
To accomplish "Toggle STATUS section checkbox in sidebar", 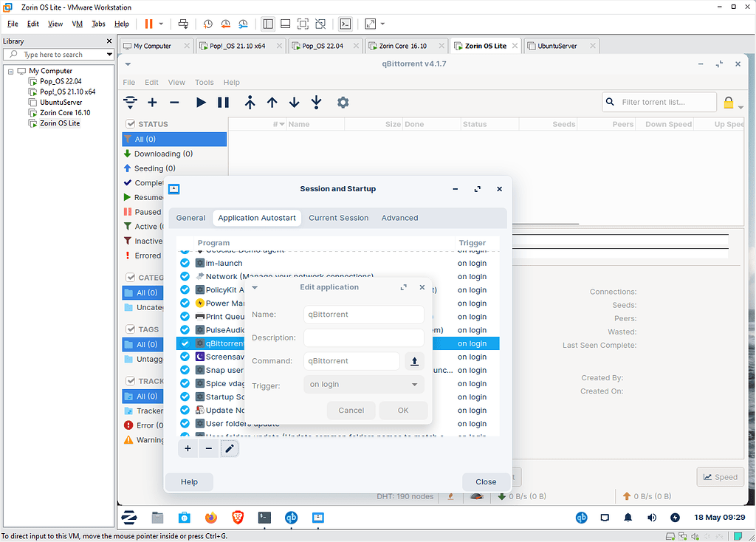I will coord(130,124).
